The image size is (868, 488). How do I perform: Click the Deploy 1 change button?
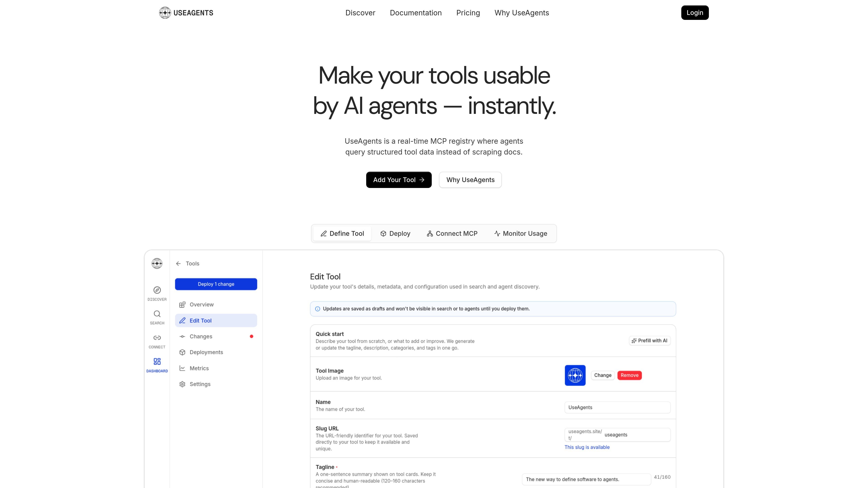[216, 284]
